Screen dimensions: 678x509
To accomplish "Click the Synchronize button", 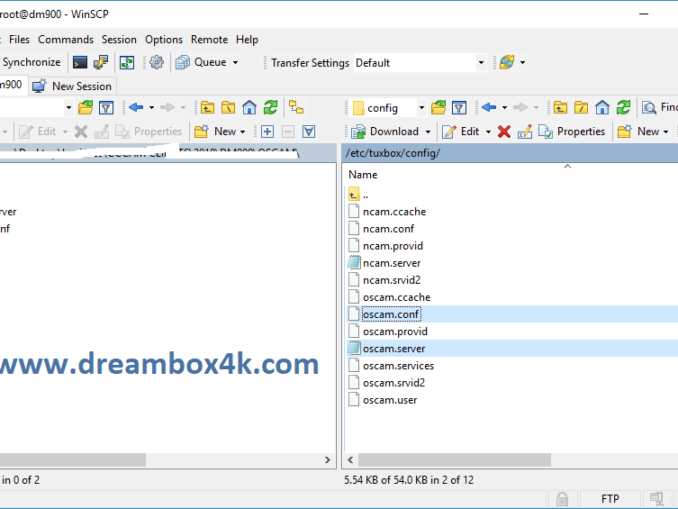I will pos(31,62).
